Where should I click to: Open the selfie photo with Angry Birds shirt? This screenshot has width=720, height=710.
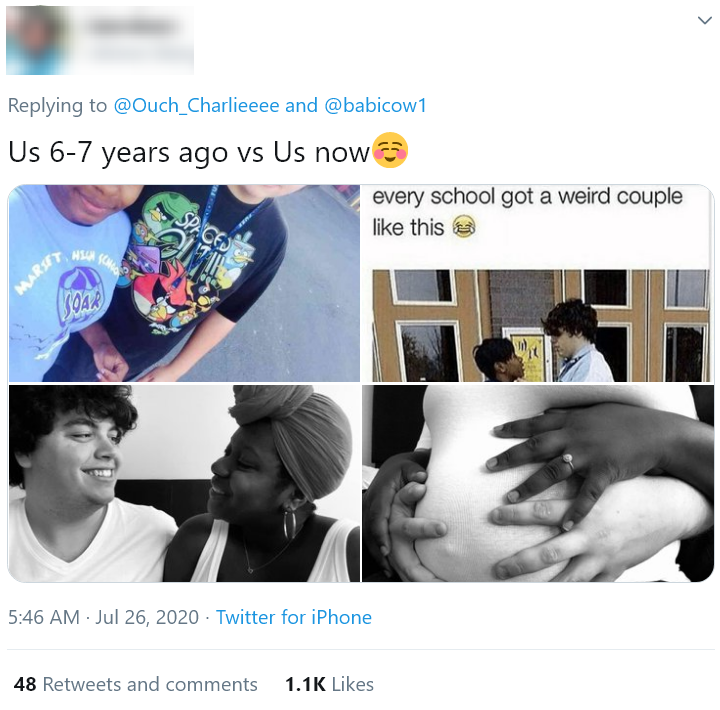(184, 283)
